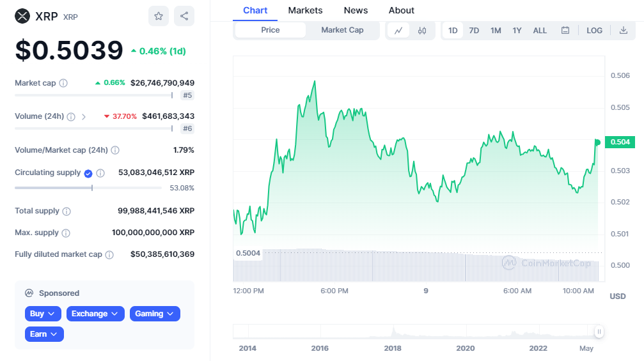Screen dimensions: 644x361
Task: Expand Volume (24h) details arrow
Action: (x=84, y=117)
